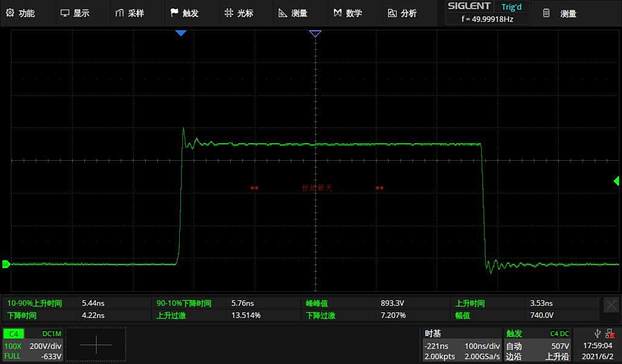Toggle the green C4 channel badge
Viewport: 622px width, 364px height.
[13, 334]
